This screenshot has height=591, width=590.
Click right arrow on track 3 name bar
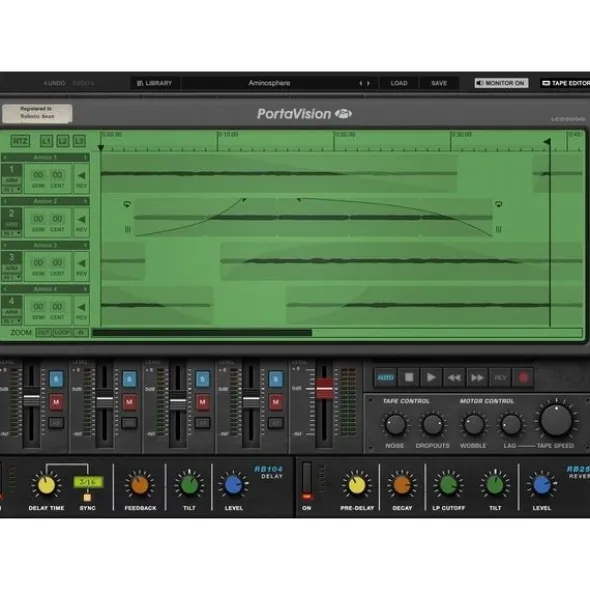(x=86, y=245)
